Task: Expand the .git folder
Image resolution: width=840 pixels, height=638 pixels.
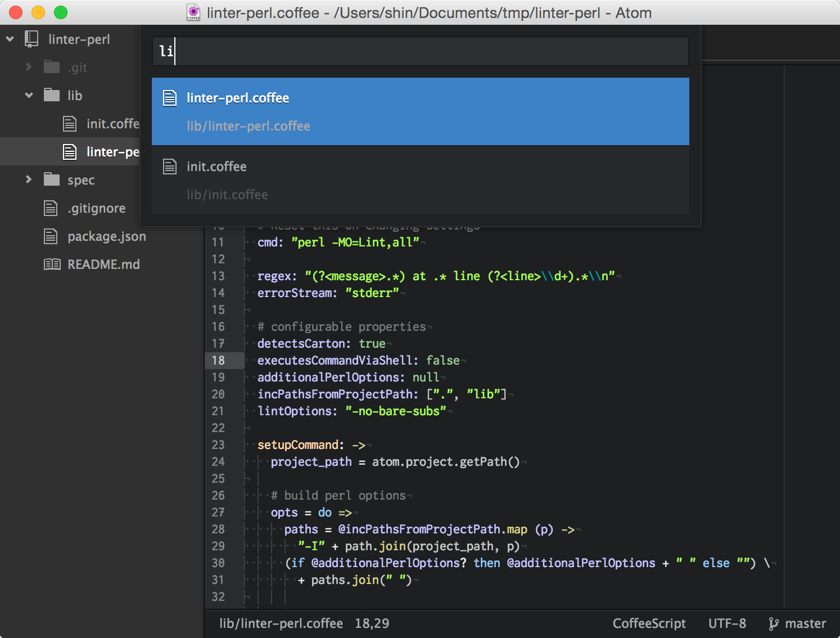Action: coord(29,67)
